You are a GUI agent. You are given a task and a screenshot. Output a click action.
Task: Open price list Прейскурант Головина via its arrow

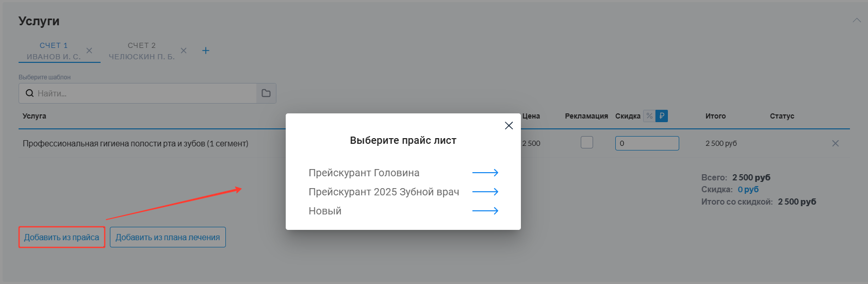tap(485, 173)
